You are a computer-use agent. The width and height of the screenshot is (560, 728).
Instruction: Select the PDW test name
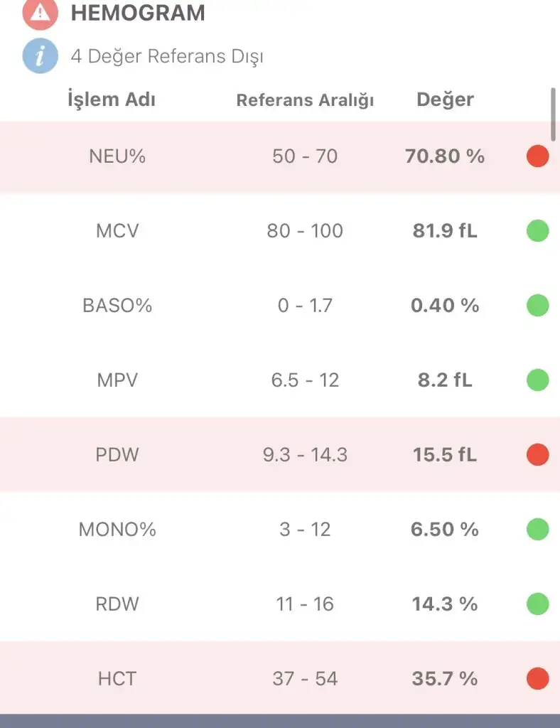[117, 455]
